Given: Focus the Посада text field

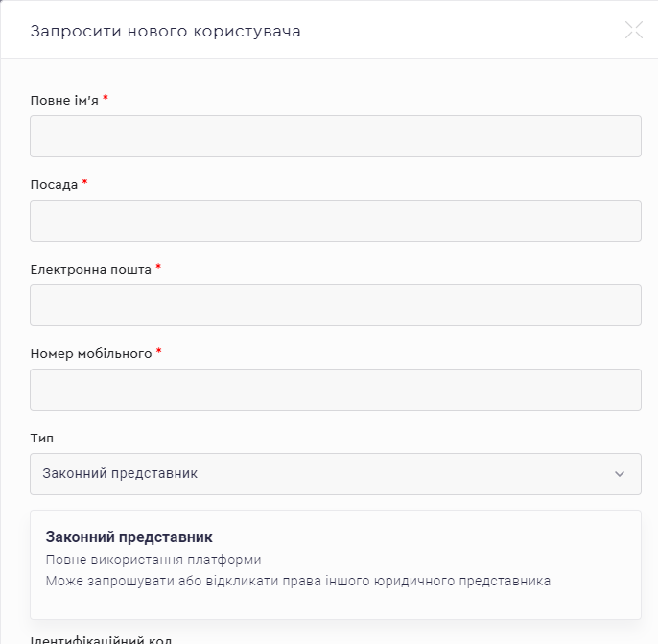Looking at the screenshot, I should pyautogui.click(x=335, y=221).
